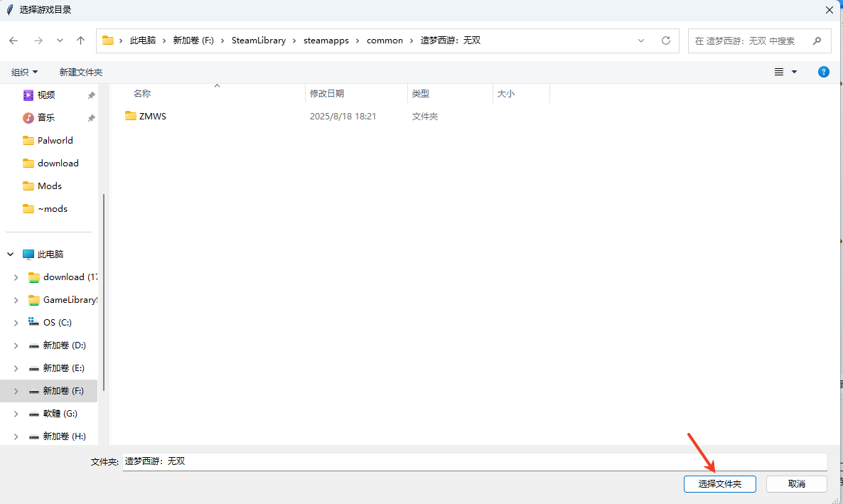Open 音乐 in quick access
843x504 pixels.
click(46, 117)
